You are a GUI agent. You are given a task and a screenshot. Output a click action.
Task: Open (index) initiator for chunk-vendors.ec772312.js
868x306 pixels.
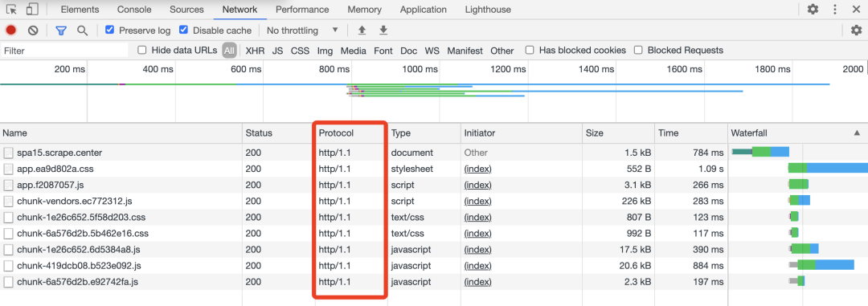click(477, 201)
